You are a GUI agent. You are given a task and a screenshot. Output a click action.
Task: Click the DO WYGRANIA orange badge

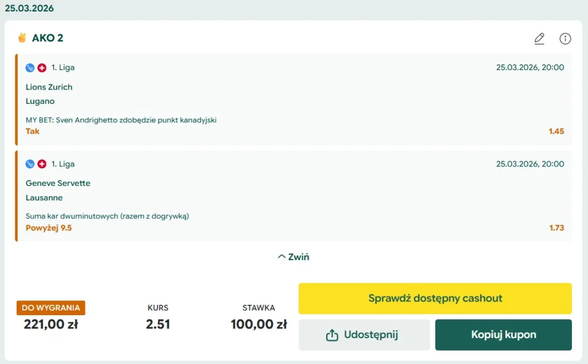click(x=51, y=308)
